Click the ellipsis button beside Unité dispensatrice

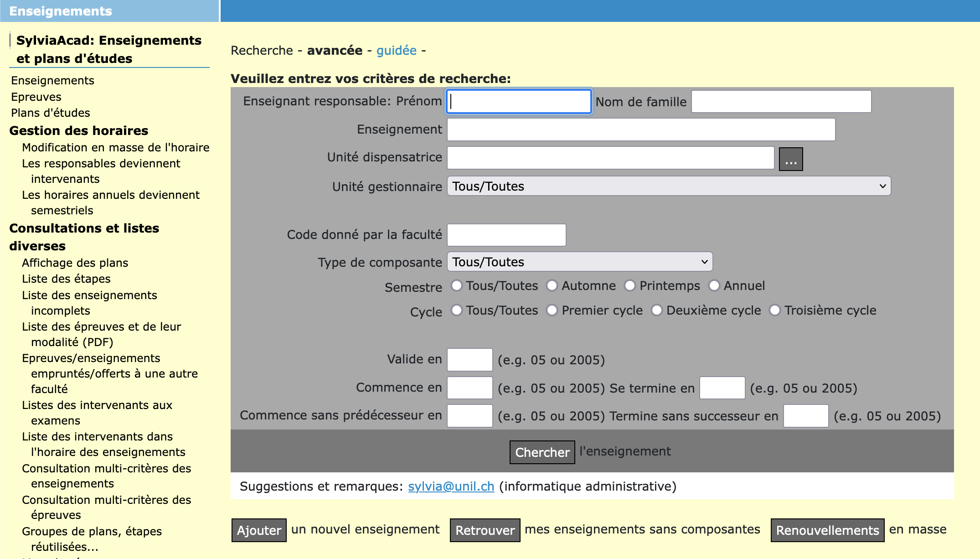click(x=790, y=159)
